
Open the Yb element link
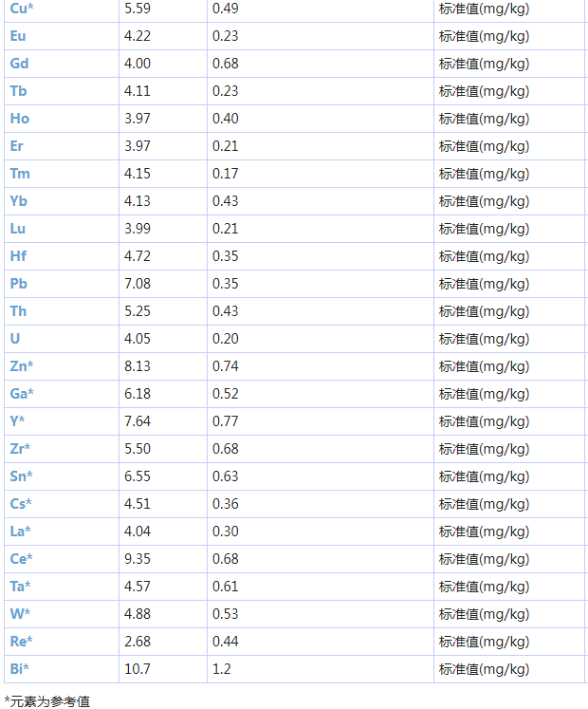coord(18,201)
